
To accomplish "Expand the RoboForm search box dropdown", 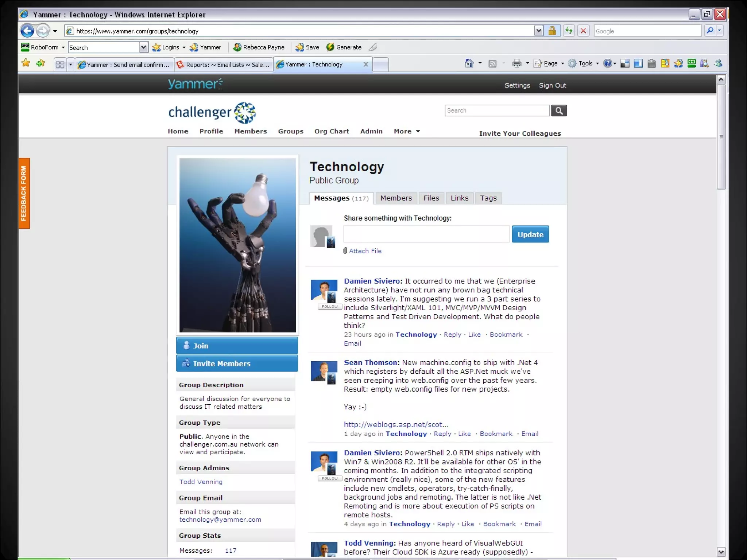I will [144, 47].
